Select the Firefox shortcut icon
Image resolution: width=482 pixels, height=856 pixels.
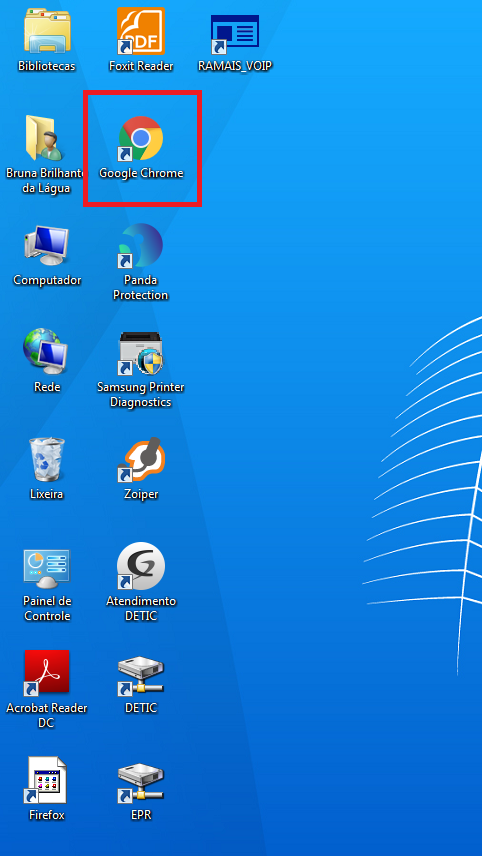point(46,780)
